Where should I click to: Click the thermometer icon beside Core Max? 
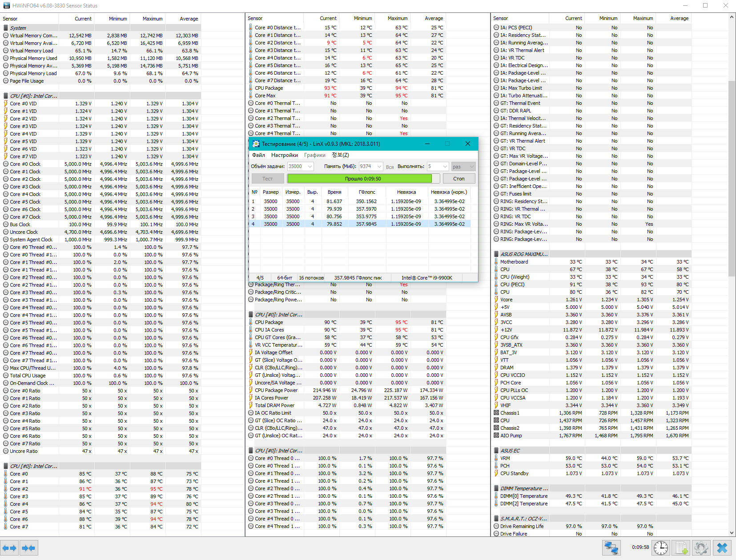[x=251, y=96]
